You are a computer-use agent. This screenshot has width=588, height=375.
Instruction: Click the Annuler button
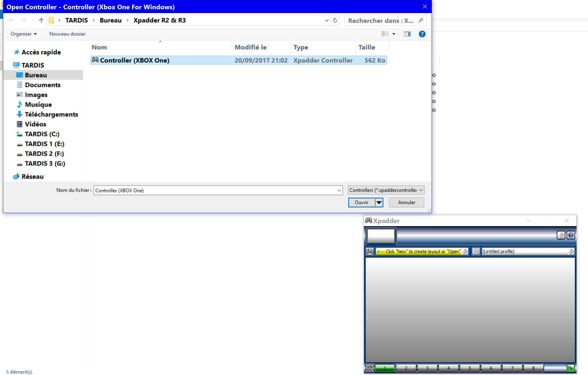(x=407, y=202)
